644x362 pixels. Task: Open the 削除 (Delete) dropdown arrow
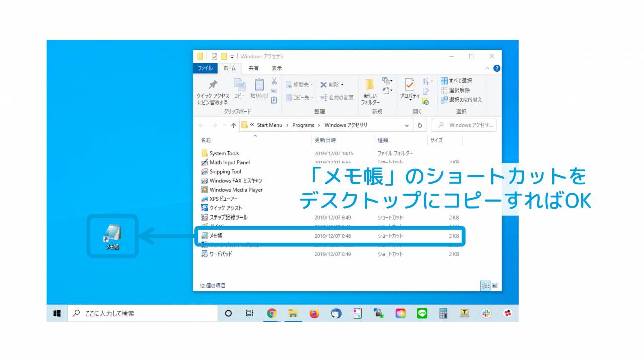coord(342,85)
